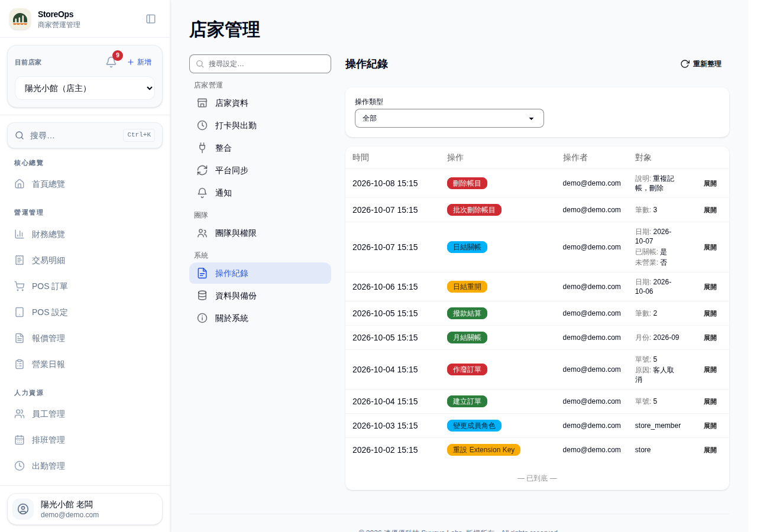
Task: Open 財務總覽 chart icon
Action: [20, 234]
